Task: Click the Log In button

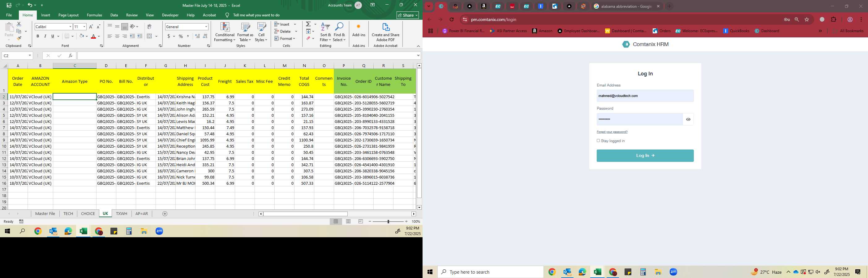Action: tap(645, 155)
